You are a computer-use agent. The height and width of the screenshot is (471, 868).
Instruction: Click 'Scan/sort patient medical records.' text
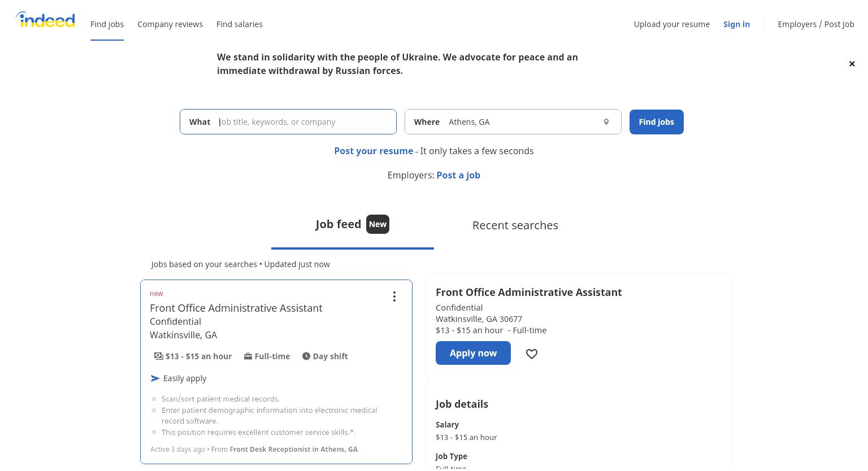(x=220, y=399)
